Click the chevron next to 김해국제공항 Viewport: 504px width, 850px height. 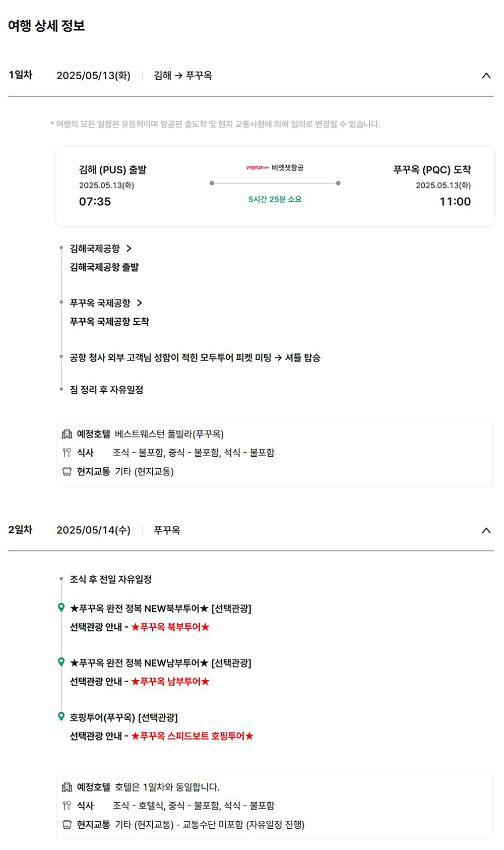click(129, 249)
